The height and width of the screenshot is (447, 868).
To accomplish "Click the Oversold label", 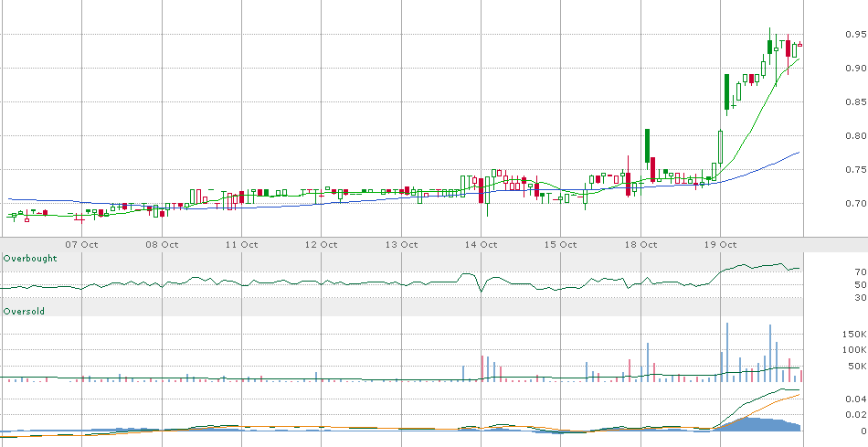I will pos(24,312).
